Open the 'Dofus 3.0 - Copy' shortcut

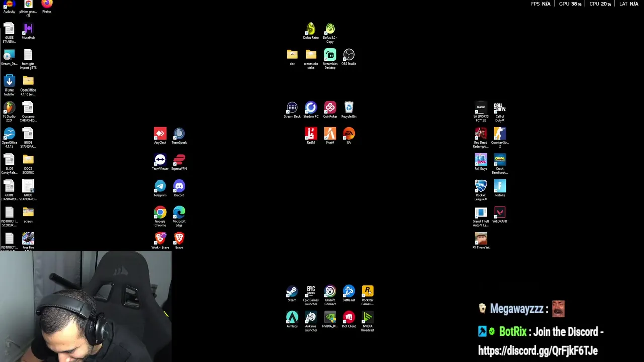(330, 33)
